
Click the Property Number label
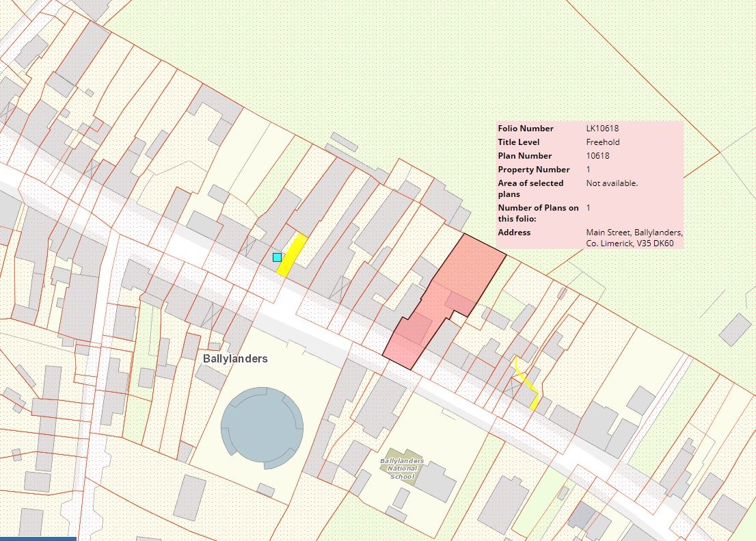tap(533, 170)
